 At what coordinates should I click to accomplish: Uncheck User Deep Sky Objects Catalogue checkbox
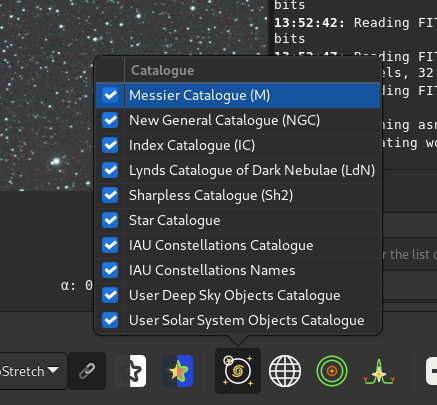click(110, 295)
